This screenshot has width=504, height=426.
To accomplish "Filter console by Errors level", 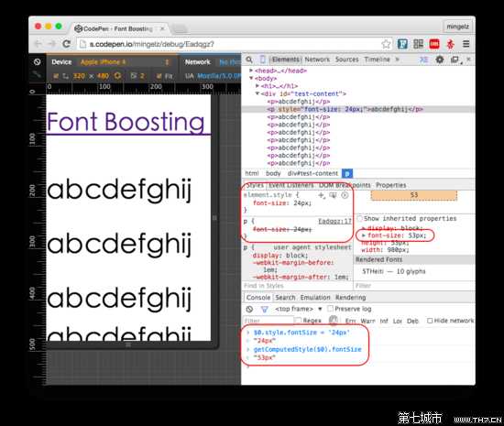I will click(350, 321).
